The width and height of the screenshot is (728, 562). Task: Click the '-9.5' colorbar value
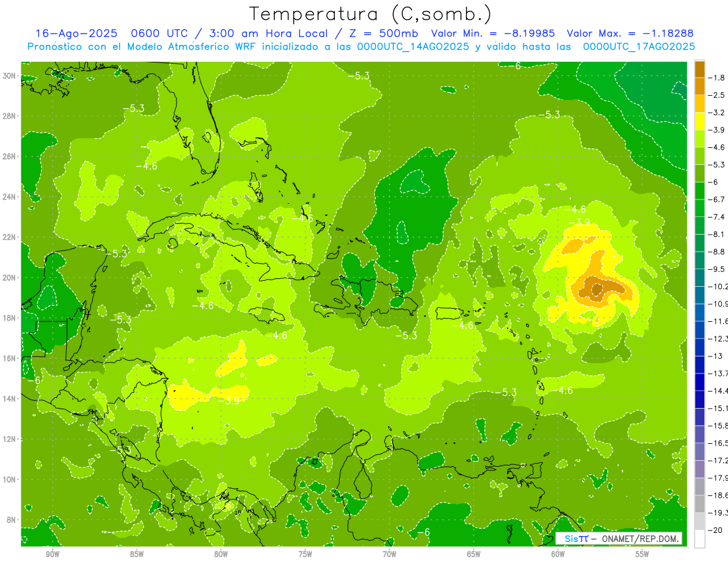pos(718,269)
